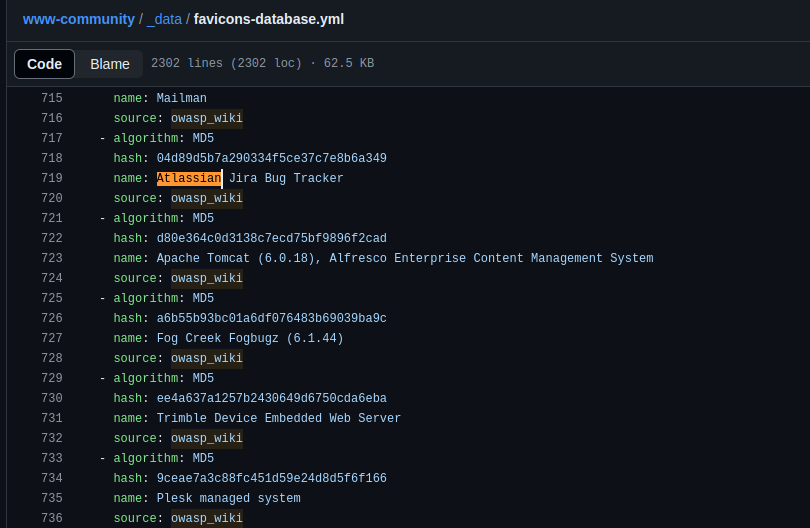Click hash ee4a637a1257b2430649d6750cda6eba
This screenshot has height=528, width=810.
pos(272,398)
